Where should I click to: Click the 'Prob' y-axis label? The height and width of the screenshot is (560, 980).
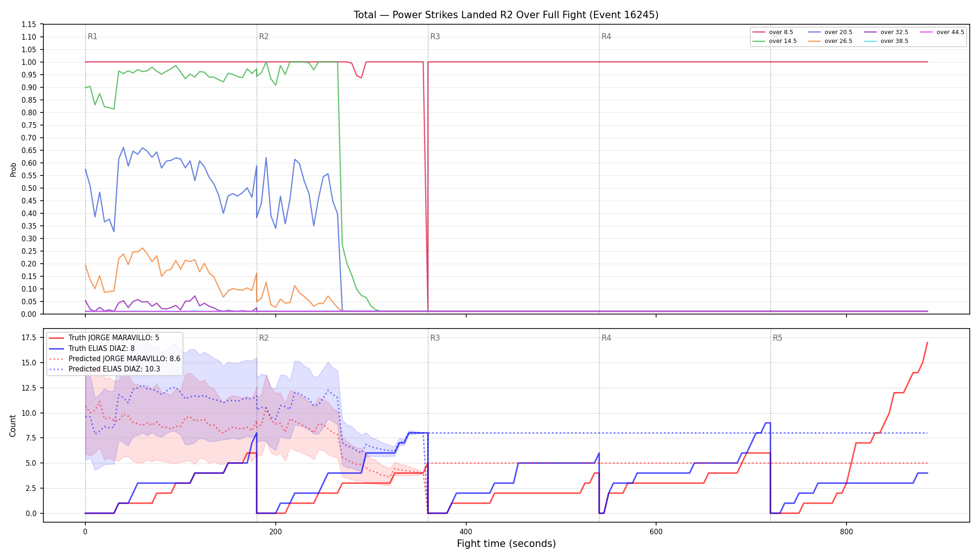point(13,169)
